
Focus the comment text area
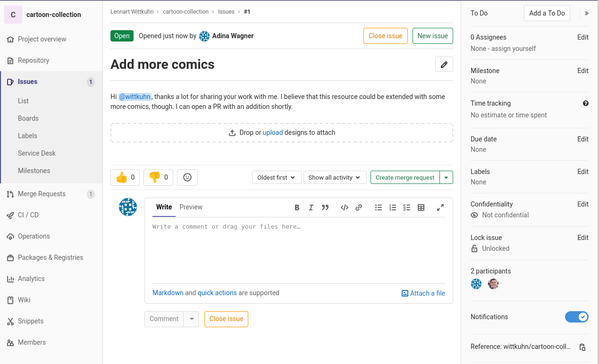point(298,250)
